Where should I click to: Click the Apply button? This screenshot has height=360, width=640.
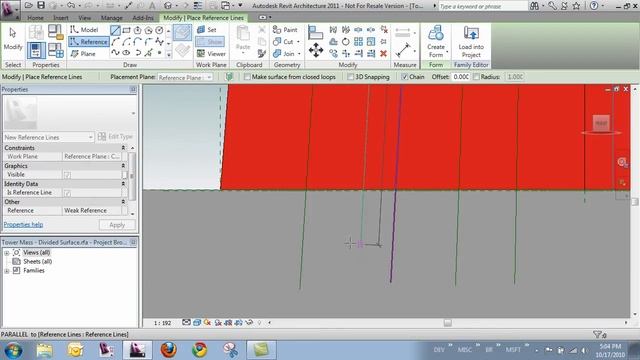[117, 225]
